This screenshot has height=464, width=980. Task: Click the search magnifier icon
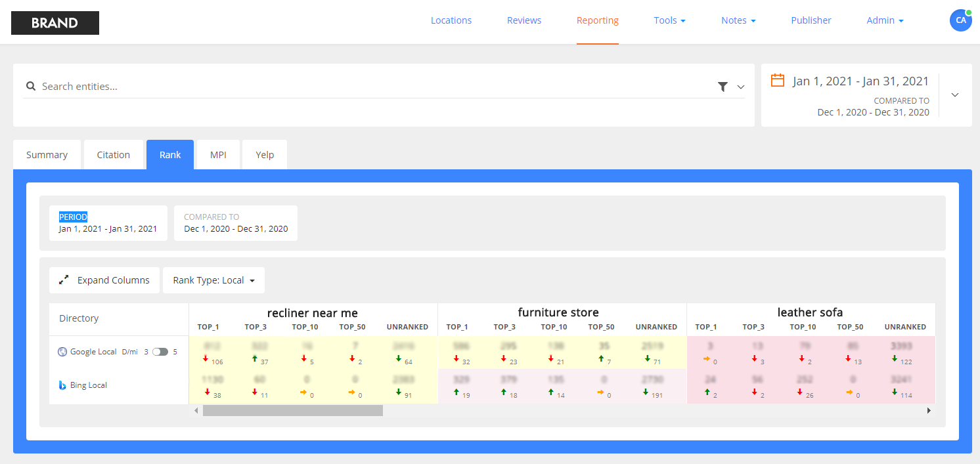pyautogui.click(x=31, y=86)
